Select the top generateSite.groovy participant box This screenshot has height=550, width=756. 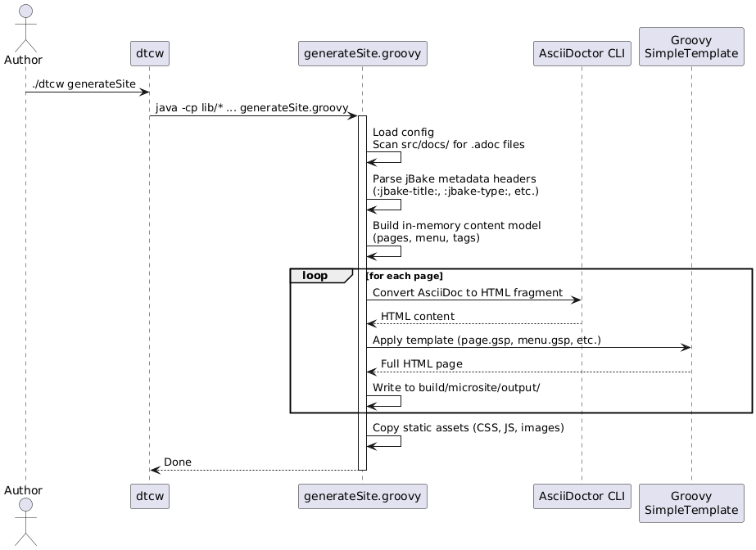point(363,53)
